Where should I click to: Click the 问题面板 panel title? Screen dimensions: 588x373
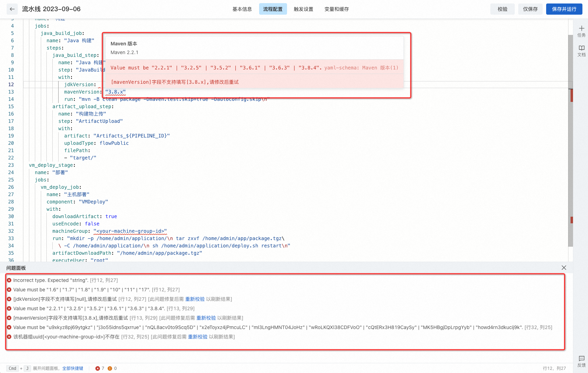(16, 268)
